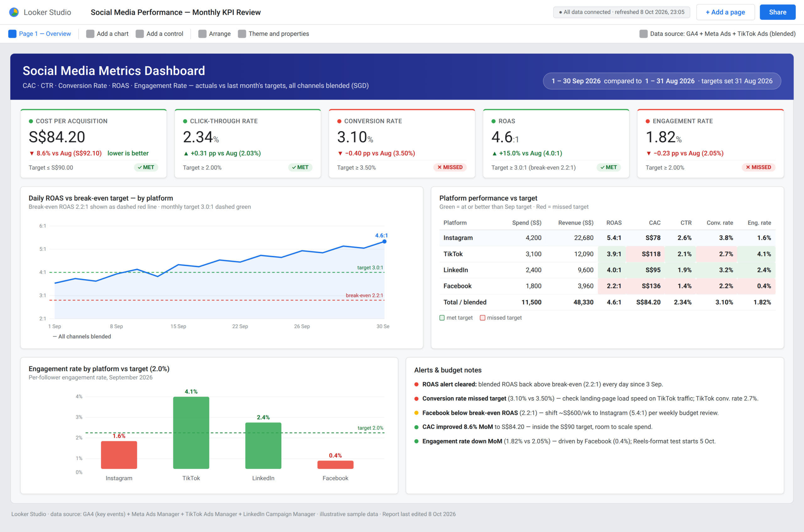Click the LinkedIn bar in engagement chart
This screenshot has width=804, height=532.
(263, 446)
